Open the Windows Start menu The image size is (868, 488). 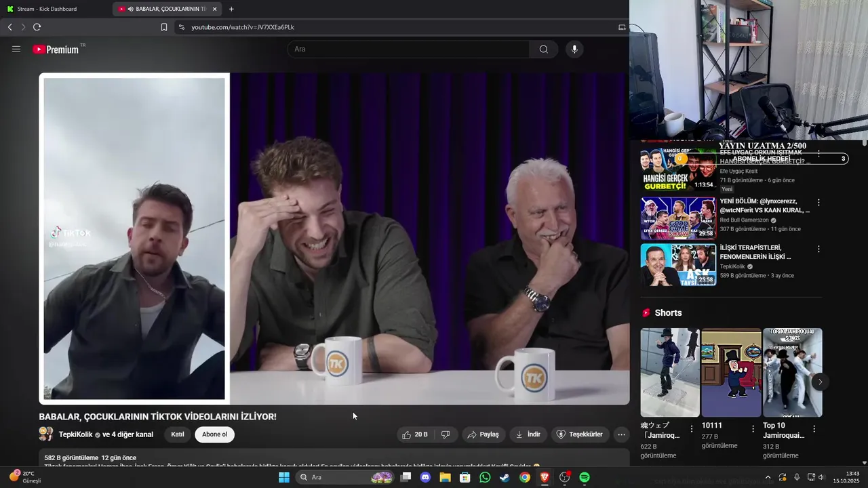pyautogui.click(x=284, y=477)
